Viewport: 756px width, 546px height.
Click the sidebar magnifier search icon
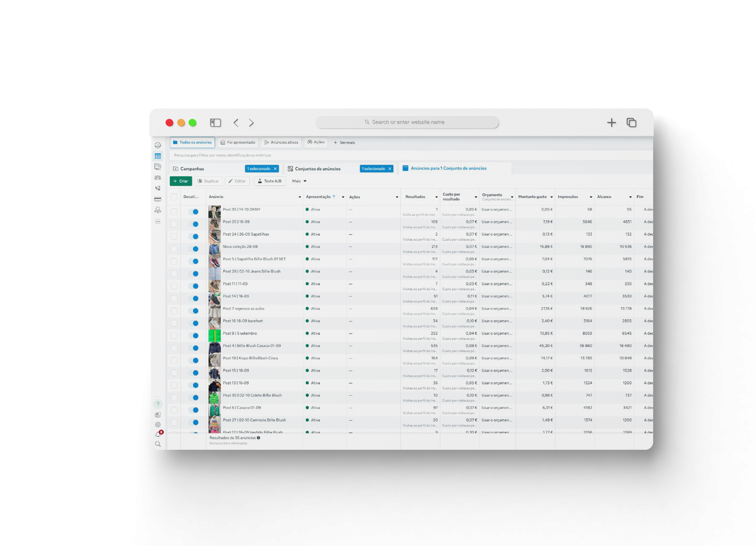click(158, 444)
